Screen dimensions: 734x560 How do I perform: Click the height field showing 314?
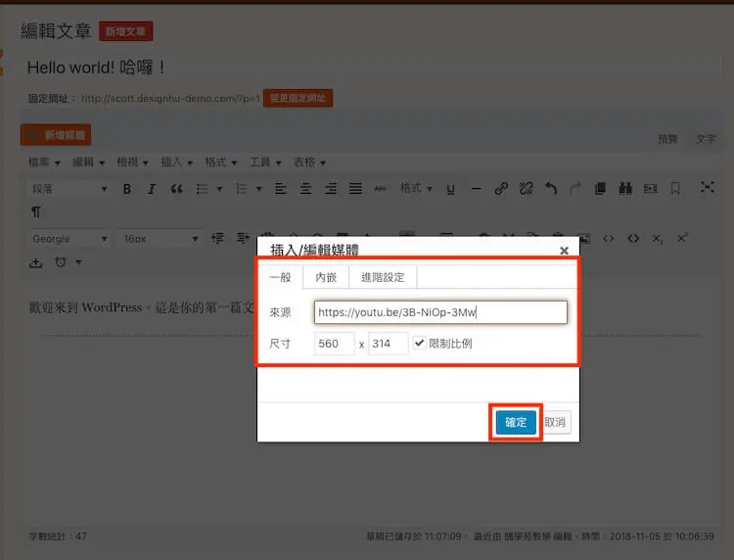point(388,344)
